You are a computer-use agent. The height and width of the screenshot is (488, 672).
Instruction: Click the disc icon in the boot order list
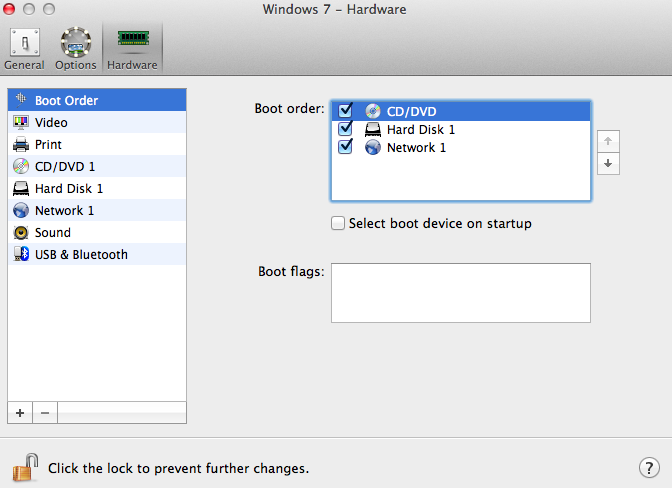pyautogui.click(x=373, y=111)
